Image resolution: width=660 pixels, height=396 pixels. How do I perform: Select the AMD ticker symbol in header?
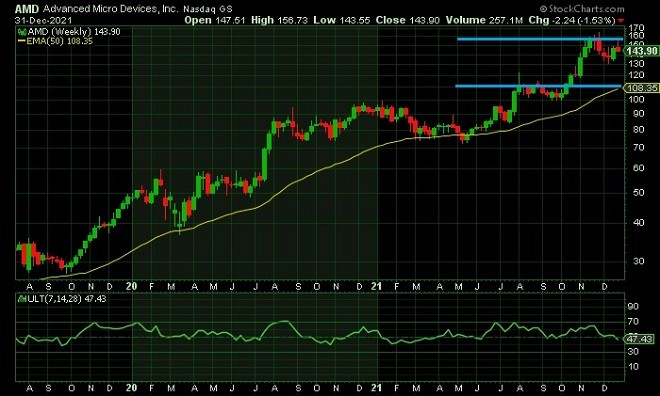point(27,9)
